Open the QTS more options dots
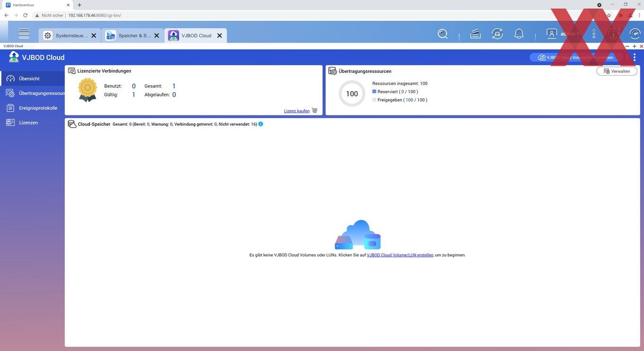Image resolution: width=644 pixels, height=351 pixels. pyautogui.click(x=594, y=34)
